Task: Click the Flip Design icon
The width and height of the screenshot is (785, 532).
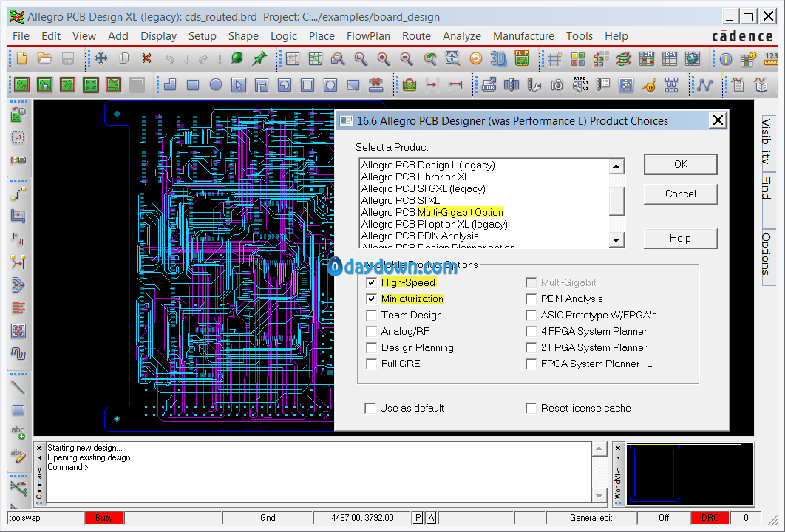Action: tap(522, 58)
